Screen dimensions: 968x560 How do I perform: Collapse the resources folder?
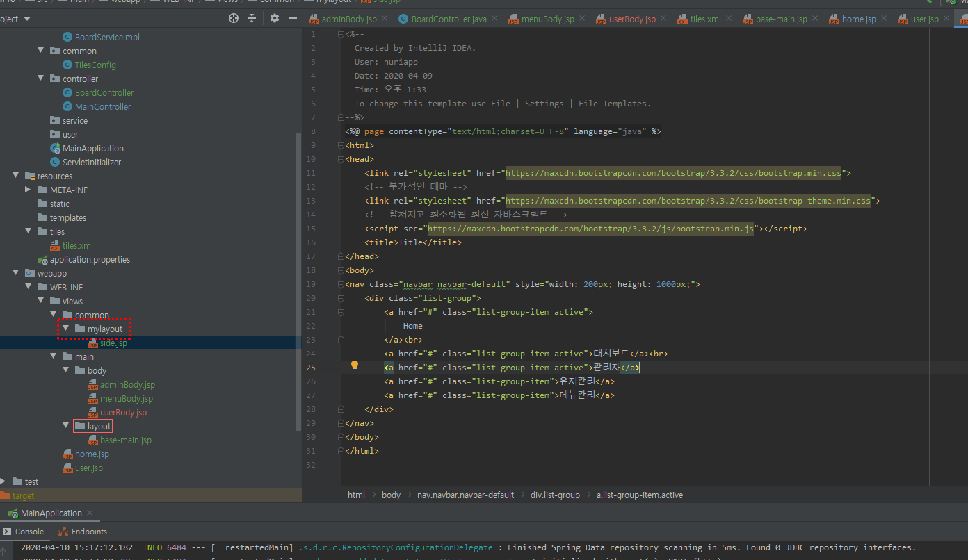(16, 176)
